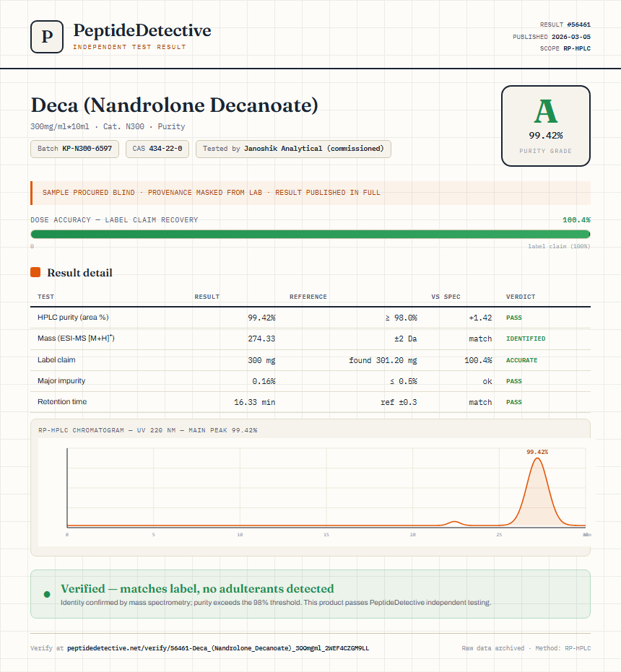Click the SAMPLE PROCURED BLIND notice banner
Screen dimensions: 621x672
click(310, 193)
